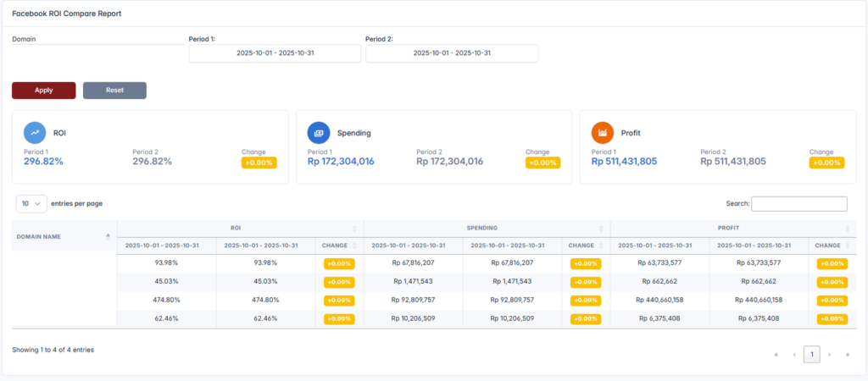Click the Apply button

pyautogui.click(x=43, y=91)
